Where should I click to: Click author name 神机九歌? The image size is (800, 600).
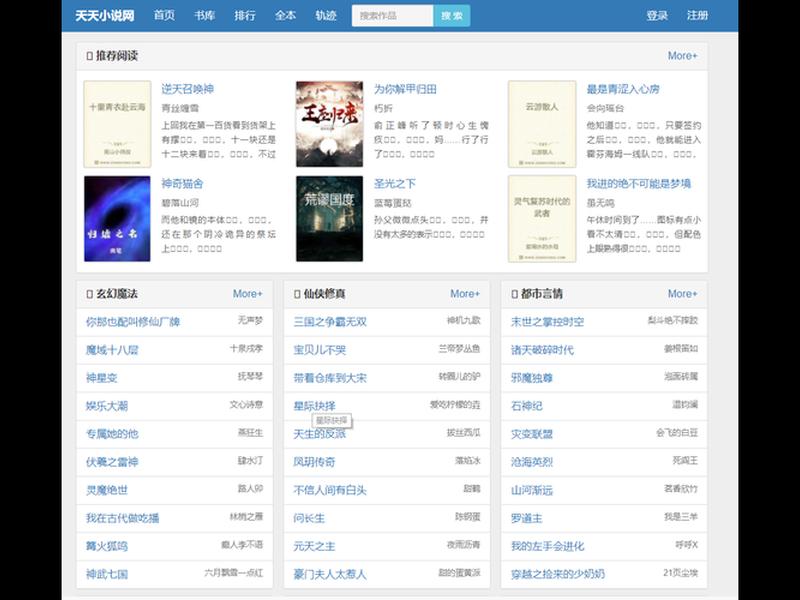point(463,320)
